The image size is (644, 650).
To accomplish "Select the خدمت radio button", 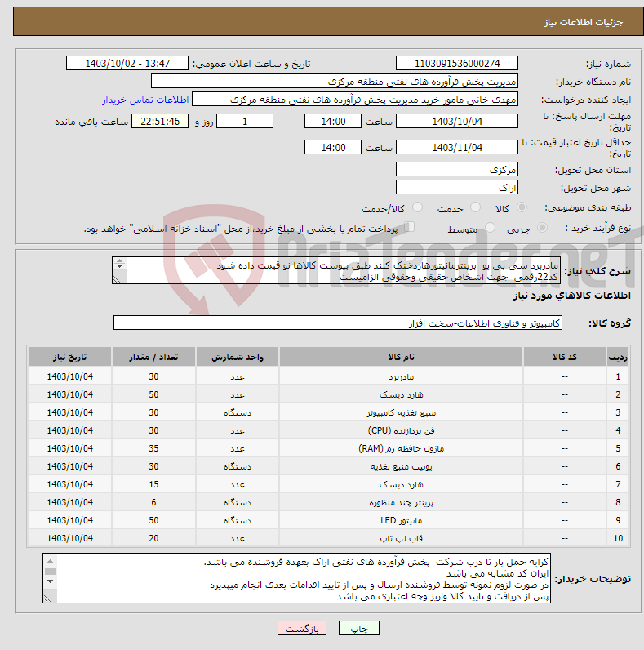I will (475, 207).
